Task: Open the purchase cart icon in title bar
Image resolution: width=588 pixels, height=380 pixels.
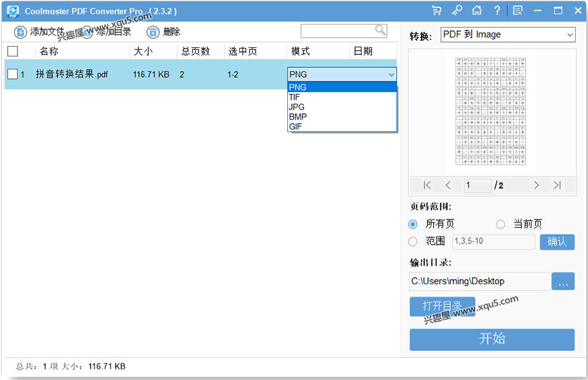Action: click(436, 10)
